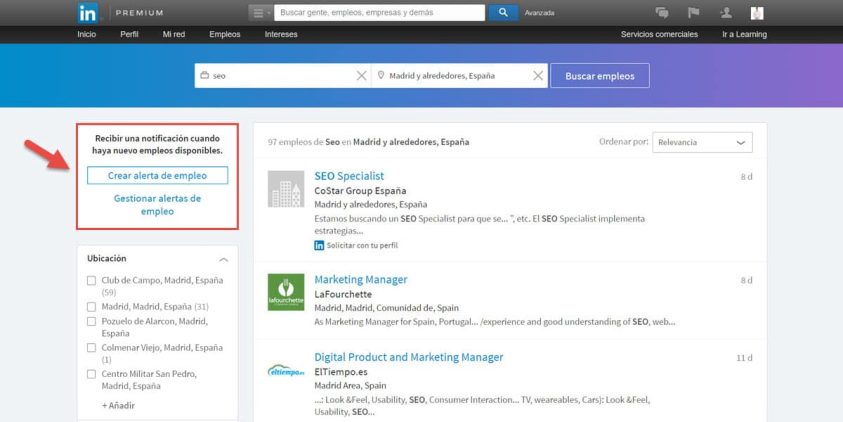Open Perfil menu item
Screen dimensions: 843x422
point(129,34)
